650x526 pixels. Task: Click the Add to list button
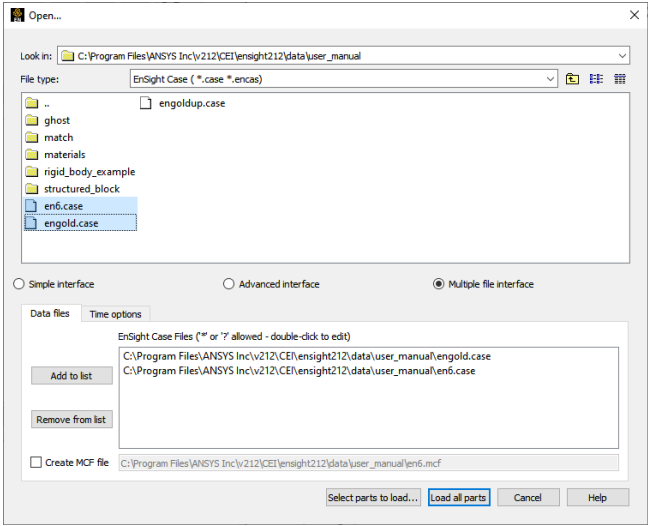point(72,376)
